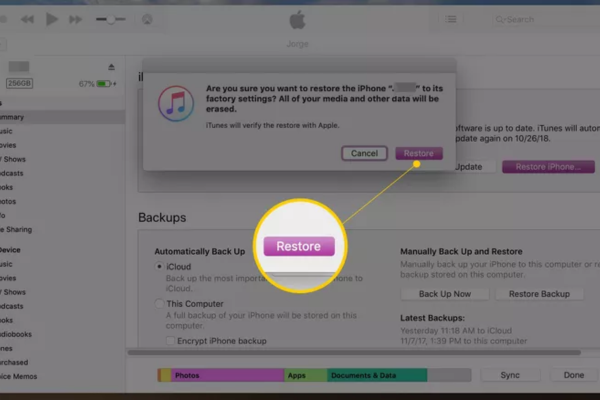The height and width of the screenshot is (400, 600).
Task: Click the Apple logo in the display
Action: (297, 20)
